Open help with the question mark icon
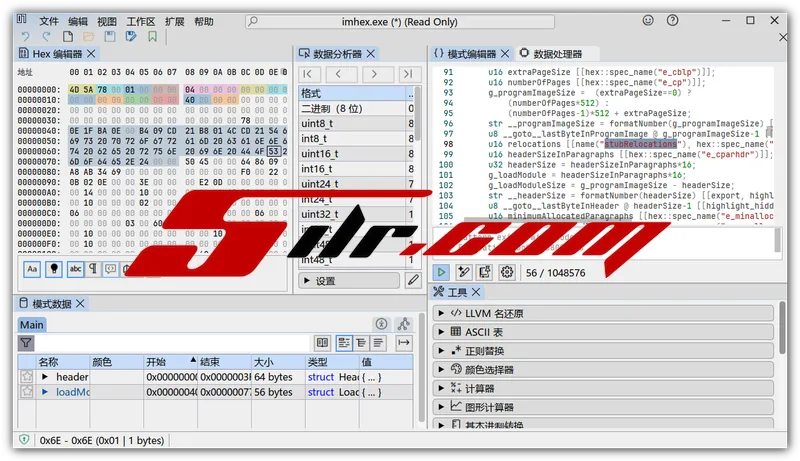 672,20
